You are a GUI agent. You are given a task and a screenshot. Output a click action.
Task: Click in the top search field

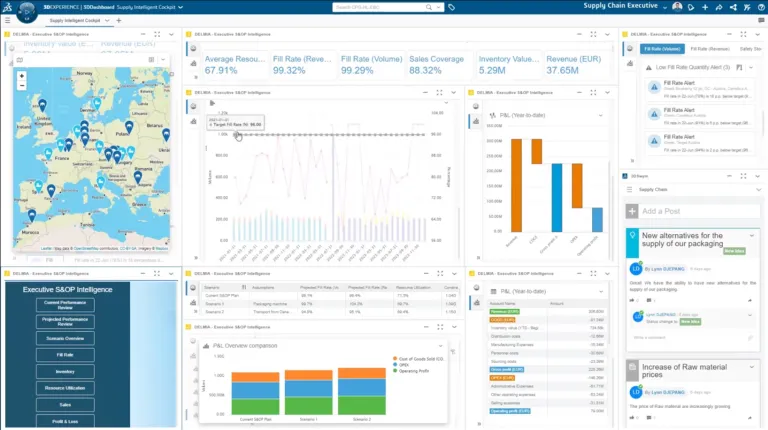[378, 7]
